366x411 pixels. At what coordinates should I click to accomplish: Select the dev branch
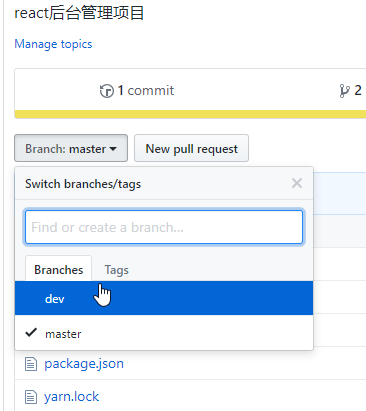(x=164, y=298)
